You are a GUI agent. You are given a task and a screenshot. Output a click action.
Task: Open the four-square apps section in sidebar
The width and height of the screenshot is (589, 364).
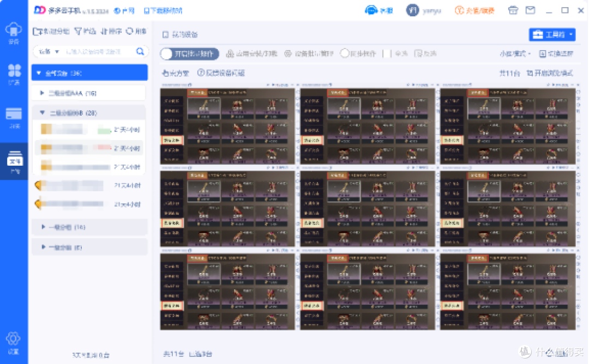(14, 74)
